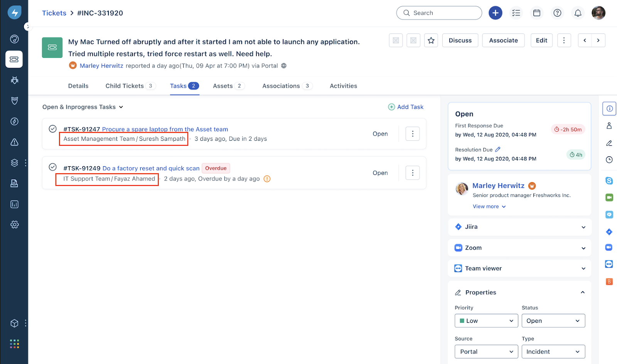Open the orange B app icon
The height and width of the screenshot is (364, 617).
(609, 281)
